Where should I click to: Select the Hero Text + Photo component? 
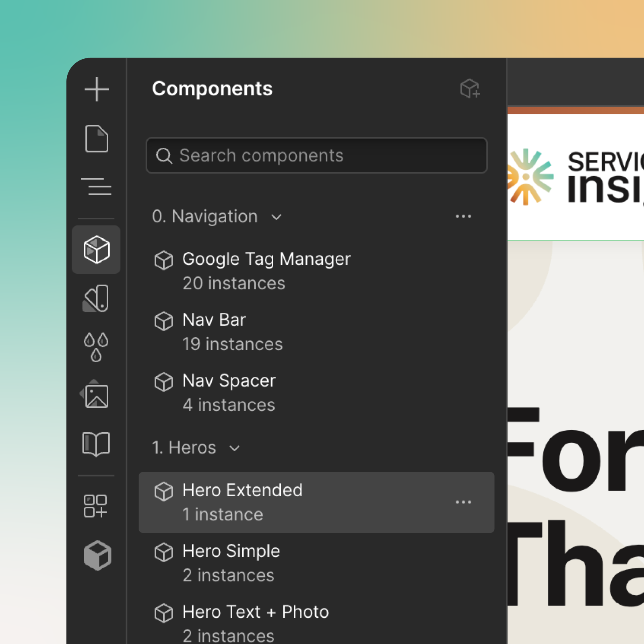255,612
